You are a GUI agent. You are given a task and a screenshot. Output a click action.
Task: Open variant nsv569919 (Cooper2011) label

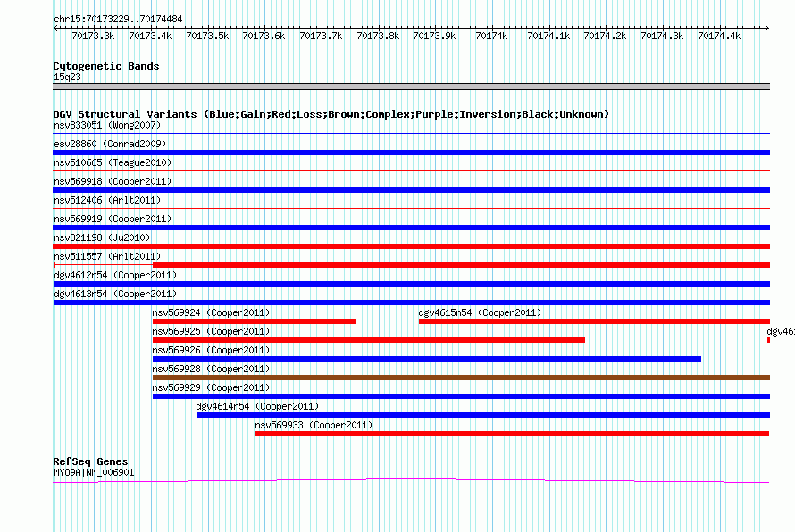pos(113,219)
